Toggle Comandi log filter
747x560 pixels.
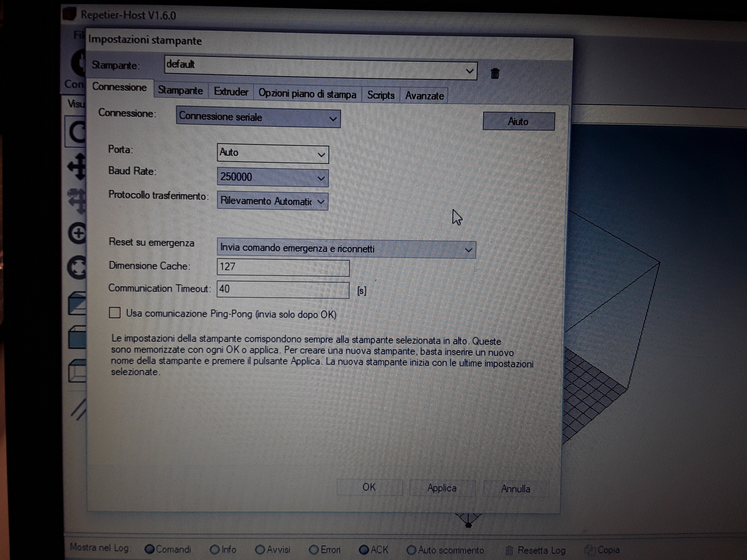tap(150, 549)
